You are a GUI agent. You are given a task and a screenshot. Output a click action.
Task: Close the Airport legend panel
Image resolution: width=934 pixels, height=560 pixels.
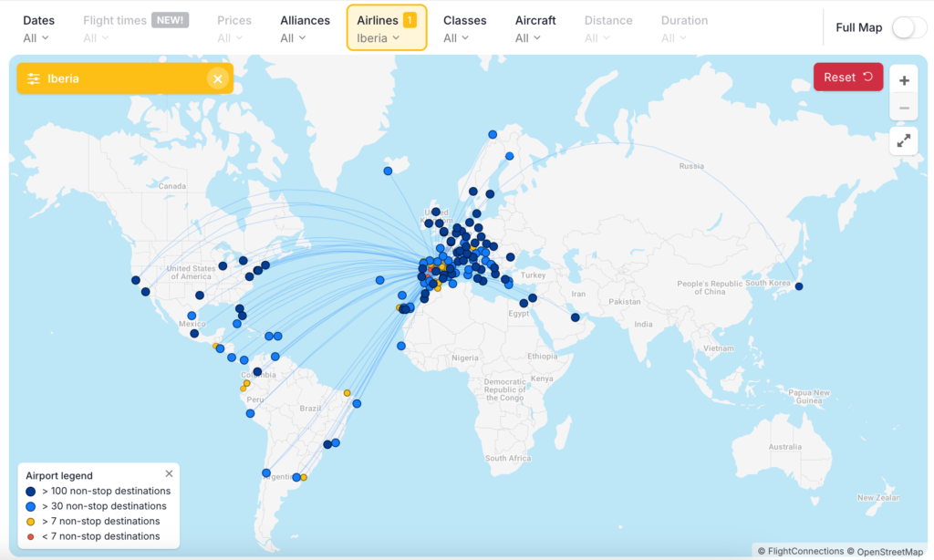(169, 473)
